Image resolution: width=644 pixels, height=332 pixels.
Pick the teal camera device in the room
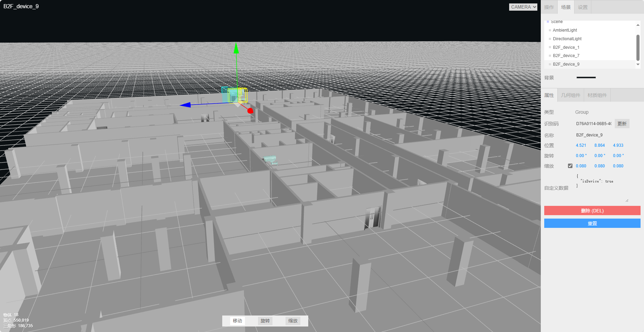[270, 160]
